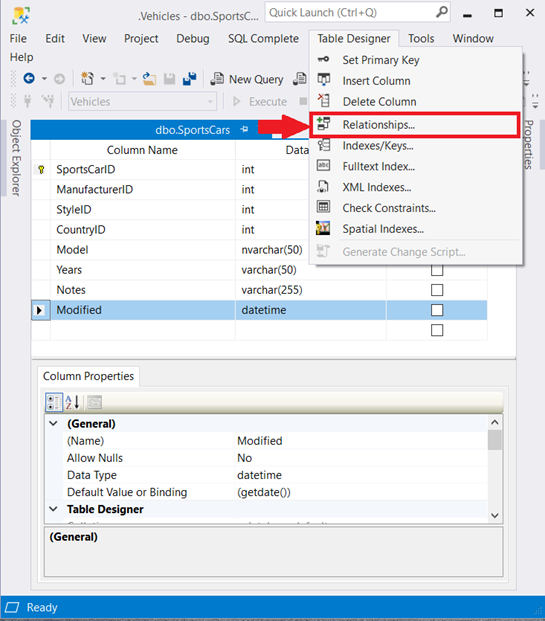The height and width of the screenshot is (621, 545).
Task: Click the Allow Nulls property value No
Action: tap(361, 458)
